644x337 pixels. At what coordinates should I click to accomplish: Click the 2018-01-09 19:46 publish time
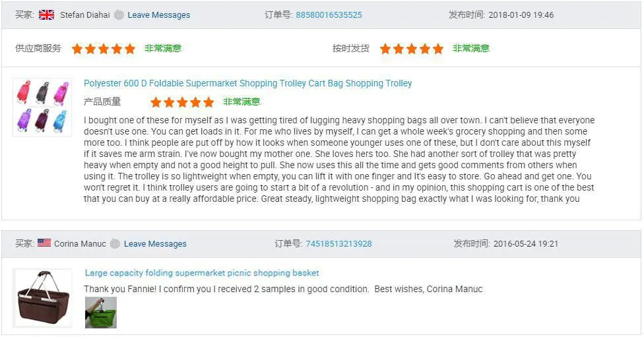pos(521,15)
